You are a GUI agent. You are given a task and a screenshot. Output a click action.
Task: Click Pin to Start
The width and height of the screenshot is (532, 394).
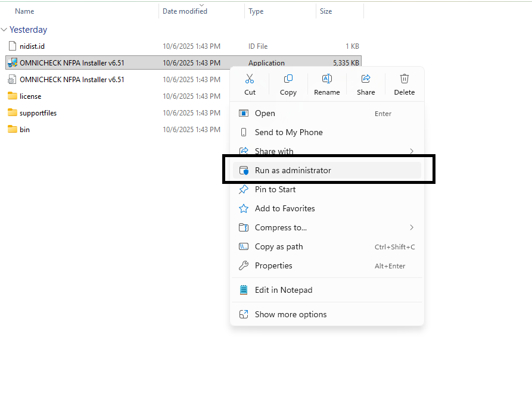(275, 189)
